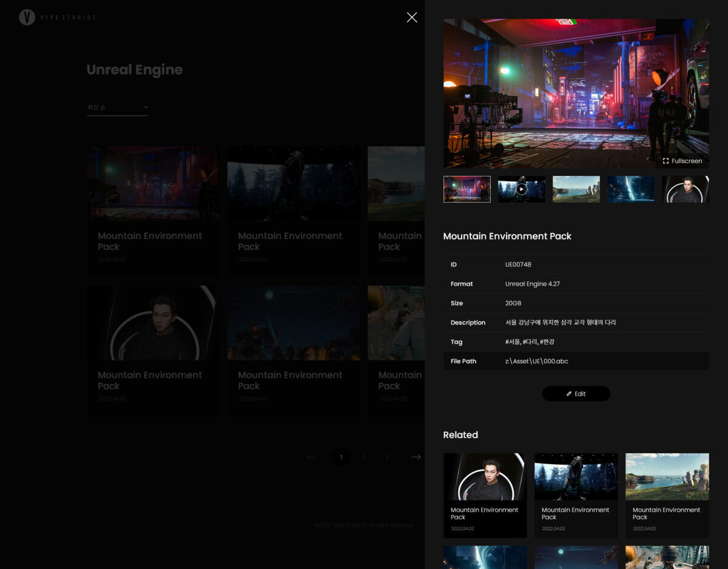Click the #서울 tag text
728x569 pixels.
point(512,342)
